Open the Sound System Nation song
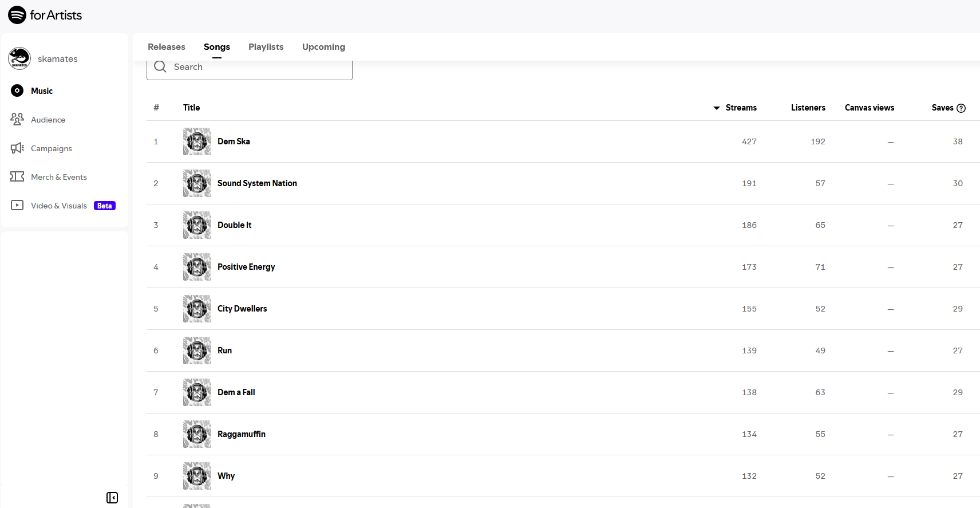The height and width of the screenshot is (508, 980). [x=257, y=183]
